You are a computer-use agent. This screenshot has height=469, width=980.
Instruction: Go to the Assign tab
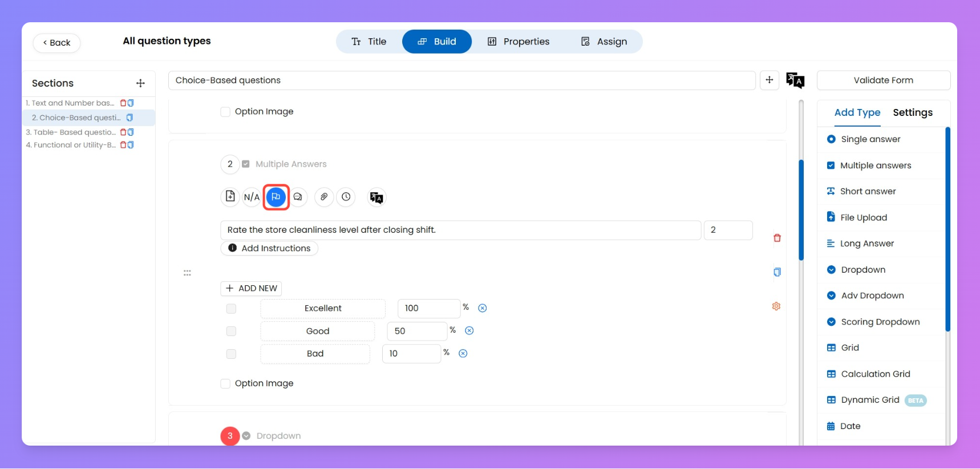604,42
